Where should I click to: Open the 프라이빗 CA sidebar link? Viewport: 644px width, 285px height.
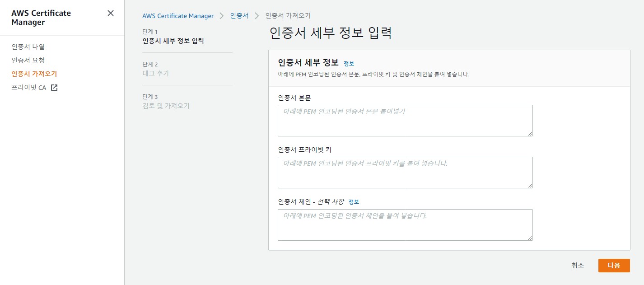[29, 88]
